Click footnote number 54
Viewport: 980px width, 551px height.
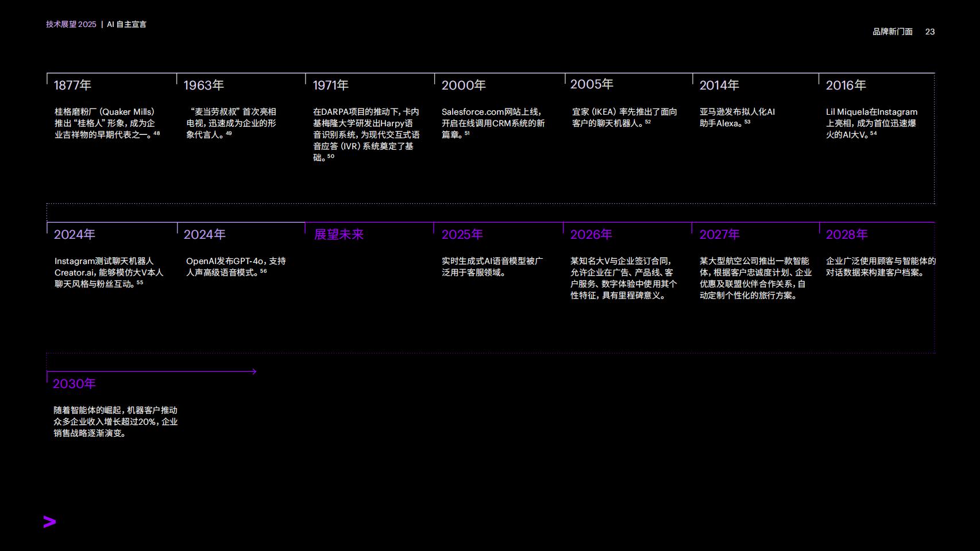pos(874,133)
